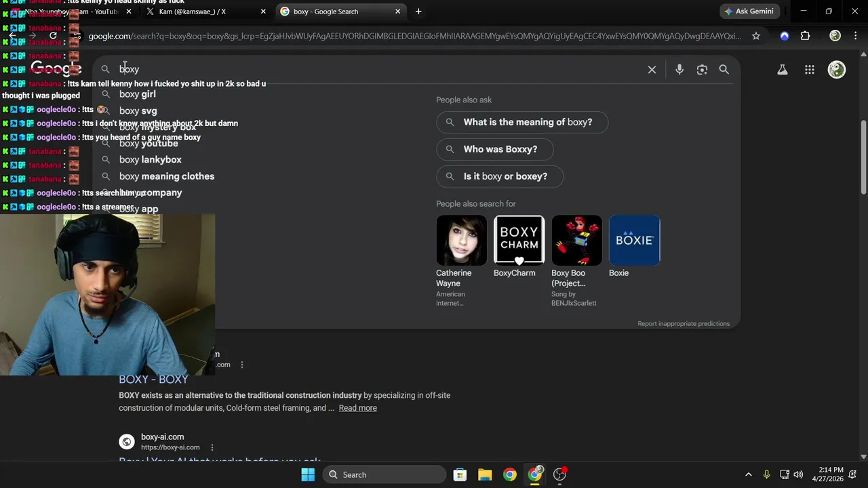This screenshot has width=868, height=488.
Task: Select the 'boxy lankybox' suggestion
Action: (151, 159)
